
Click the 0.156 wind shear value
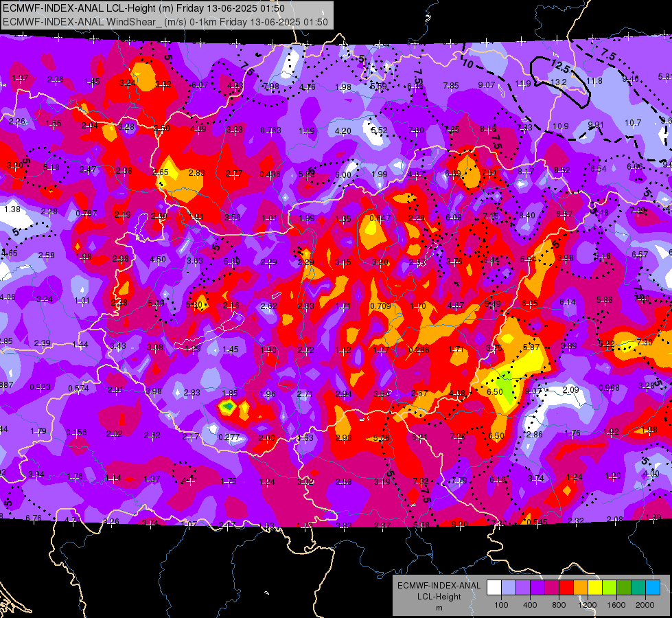coord(76,433)
